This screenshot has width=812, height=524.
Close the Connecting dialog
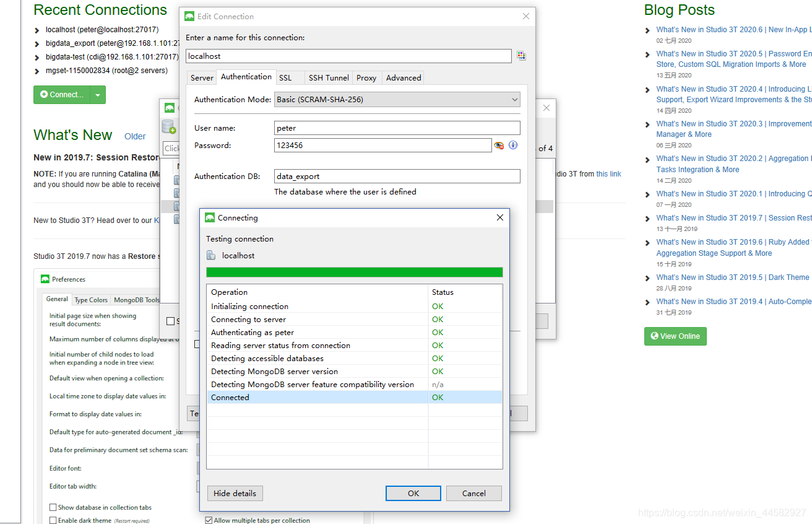[x=500, y=217]
